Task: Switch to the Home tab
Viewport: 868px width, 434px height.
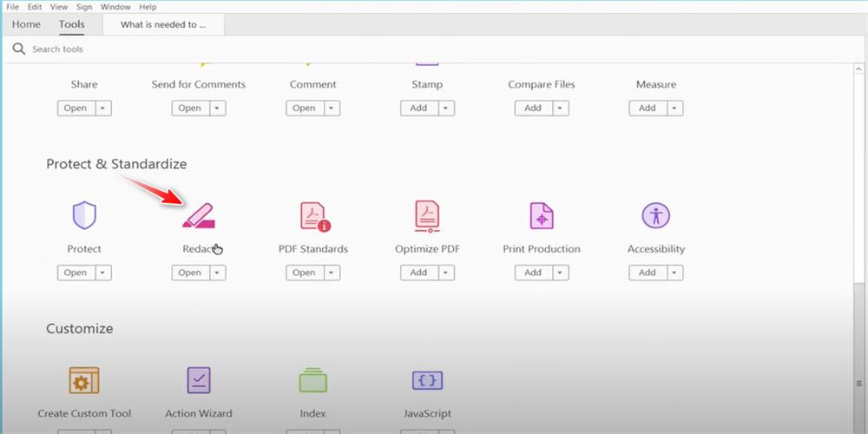Action: (26, 24)
